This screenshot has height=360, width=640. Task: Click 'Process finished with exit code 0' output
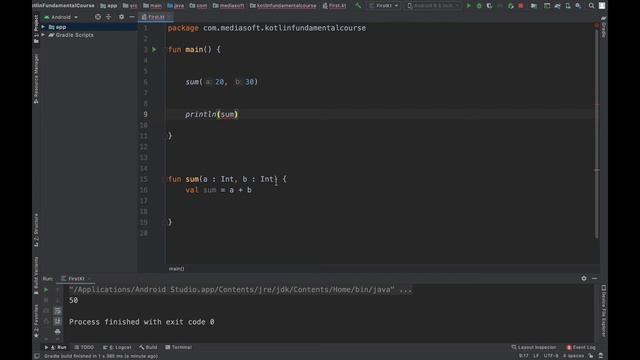(x=142, y=322)
